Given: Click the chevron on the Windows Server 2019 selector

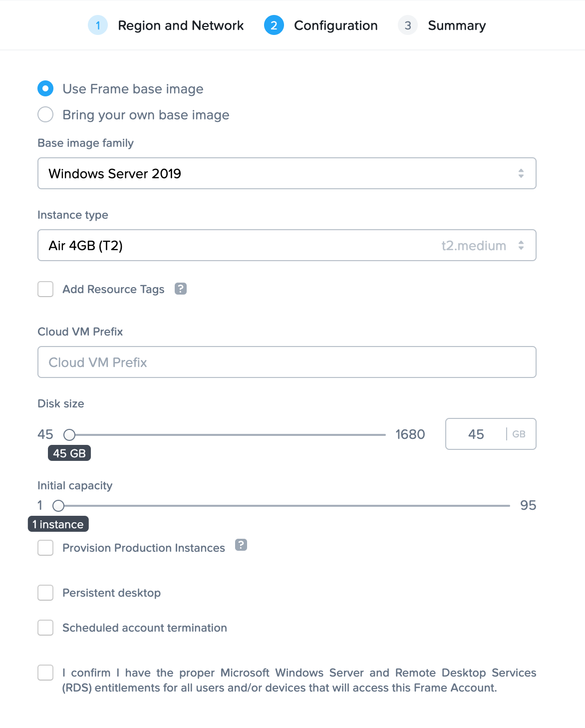Looking at the screenshot, I should click(521, 173).
